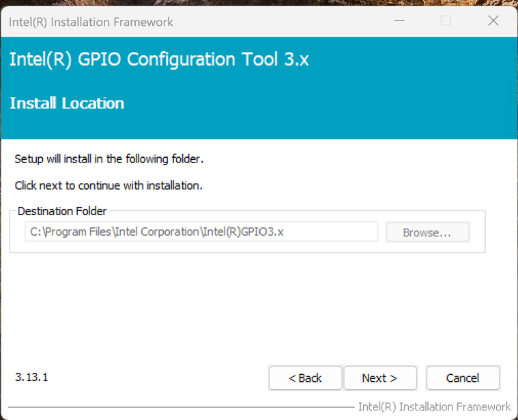Close the installer with the X icon
The height and width of the screenshot is (420, 518).
click(493, 20)
